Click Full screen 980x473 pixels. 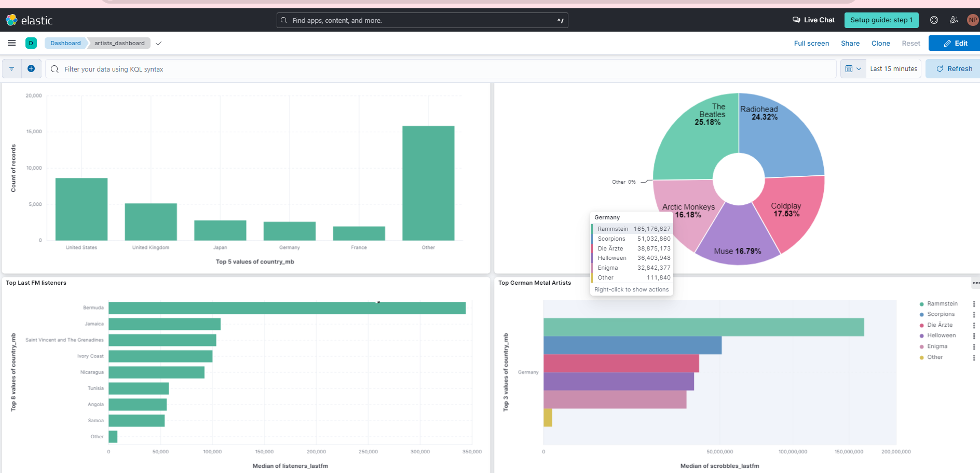click(x=811, y=43)
